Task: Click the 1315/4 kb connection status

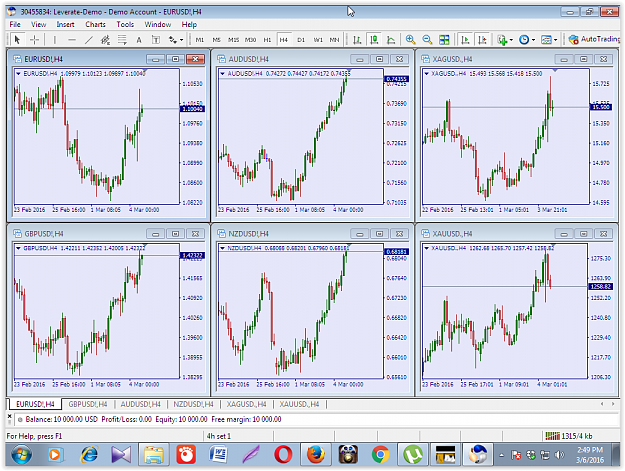Action: pos(569,436)
